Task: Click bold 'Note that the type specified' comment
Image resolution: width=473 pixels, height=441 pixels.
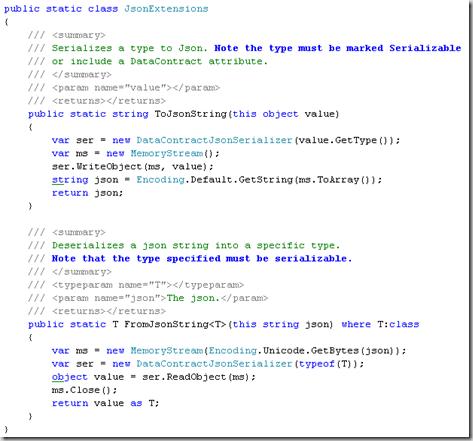Action: click(x=136, y=259)
